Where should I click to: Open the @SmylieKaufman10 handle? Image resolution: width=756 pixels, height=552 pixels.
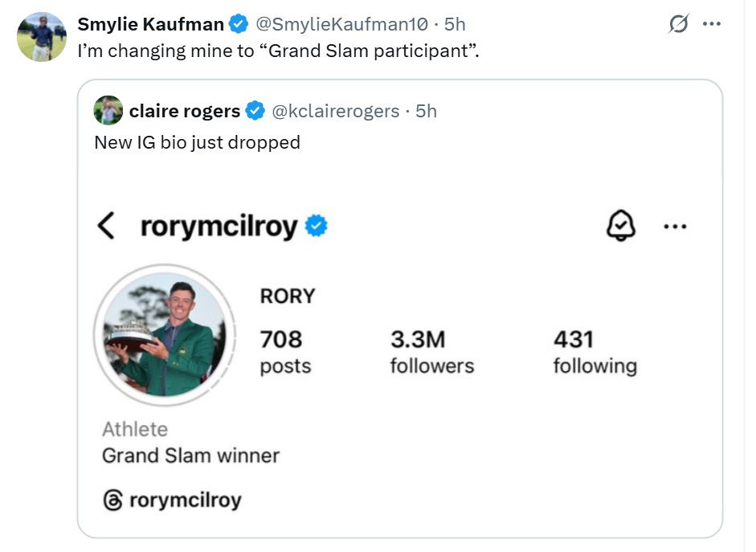341,25
